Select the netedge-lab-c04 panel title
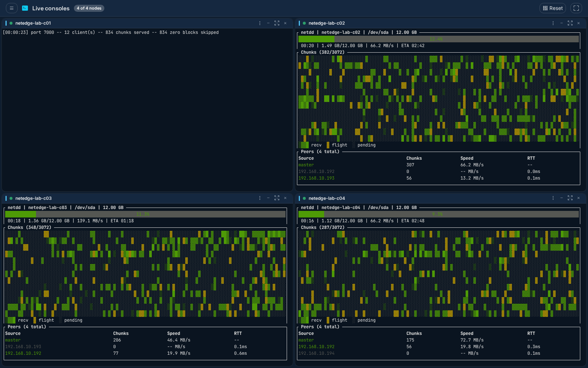588x368 pixels. [327, 198]
